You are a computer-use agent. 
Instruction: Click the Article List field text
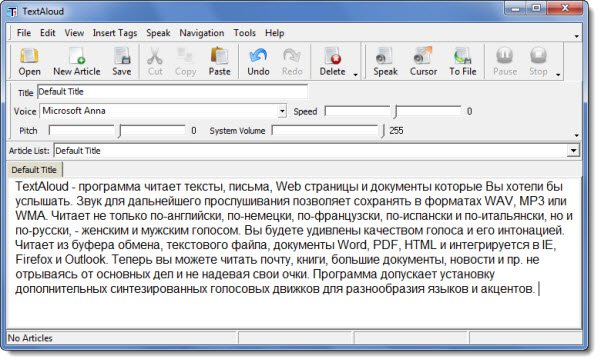click(78, 150)
